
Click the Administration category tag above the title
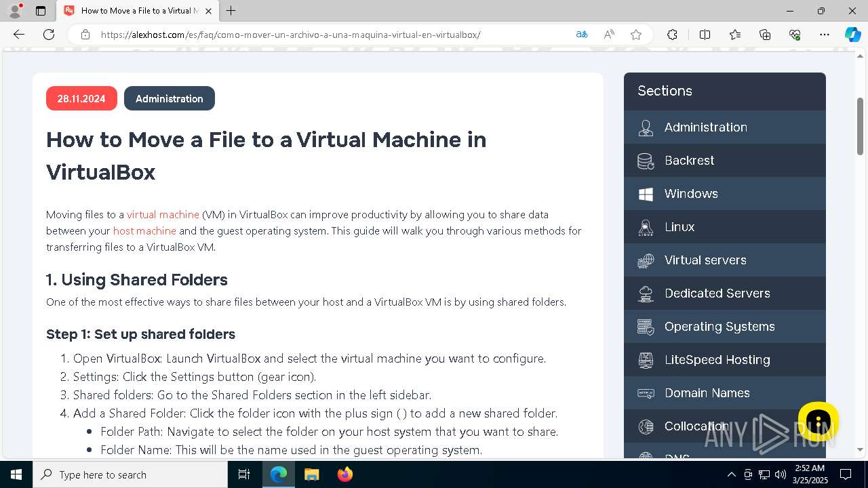[170, 98]
